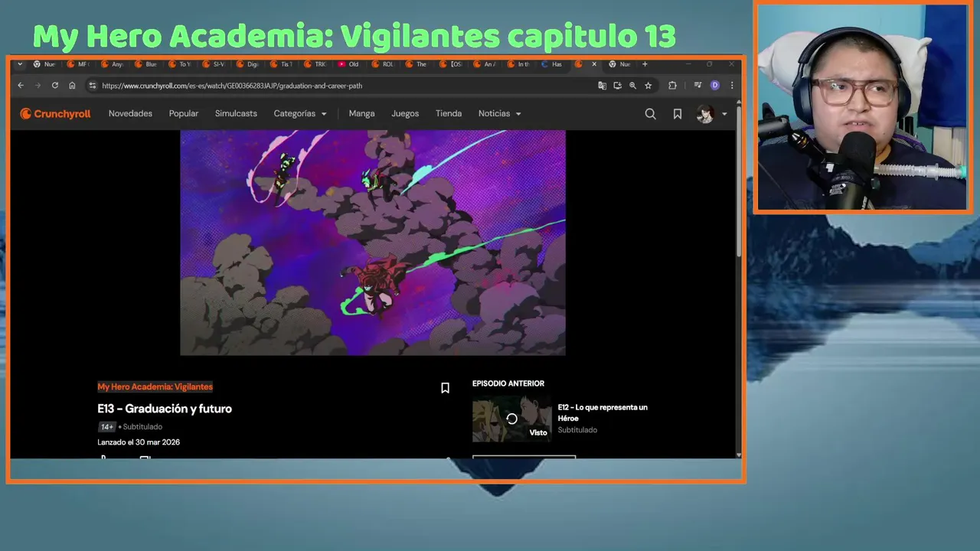This screenshot has width=980, height=551.
Task: Click scrollbar down arrow
Action: pyautogui.click(x=739, y=455)
